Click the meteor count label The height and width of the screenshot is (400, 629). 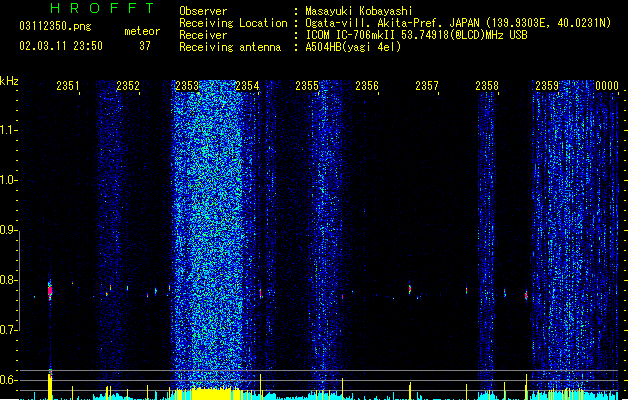[x=142, y=31]
